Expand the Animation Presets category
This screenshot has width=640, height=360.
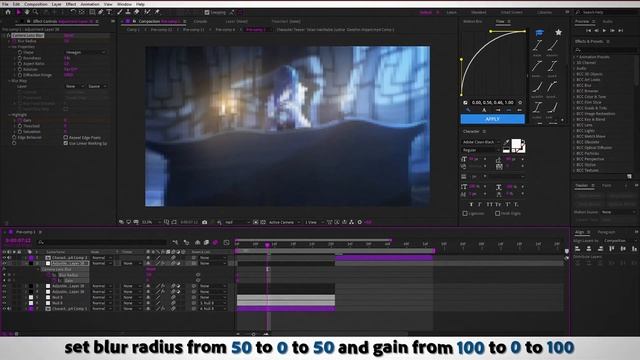574,57
